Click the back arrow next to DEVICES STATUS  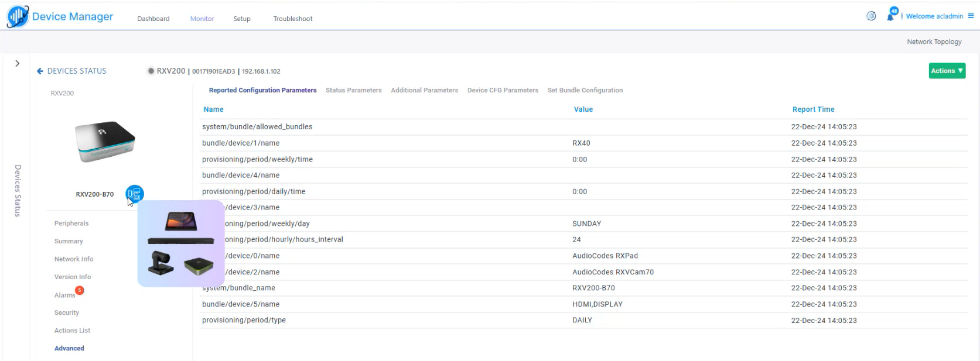(40, 71)
